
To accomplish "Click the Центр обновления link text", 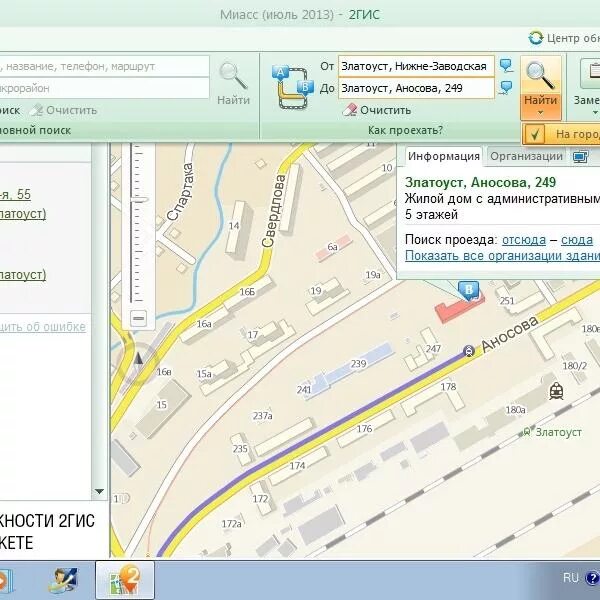I will 573,38.
